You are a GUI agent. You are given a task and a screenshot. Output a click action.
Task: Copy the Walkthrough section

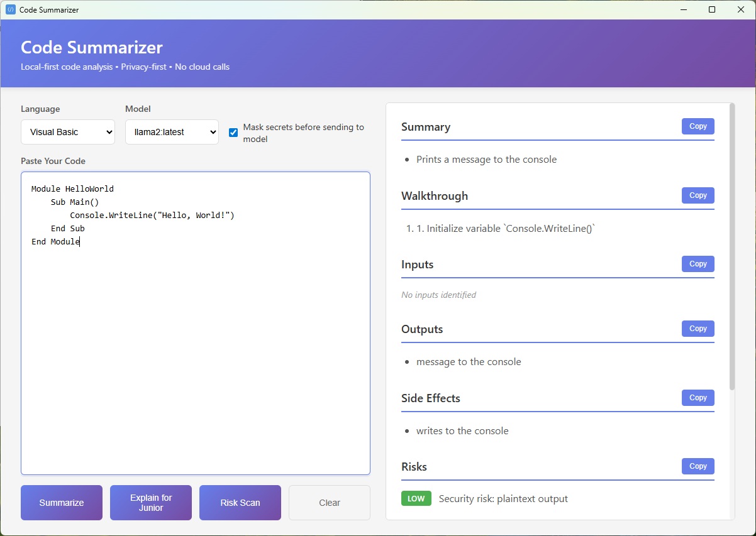tap(698, 195)
